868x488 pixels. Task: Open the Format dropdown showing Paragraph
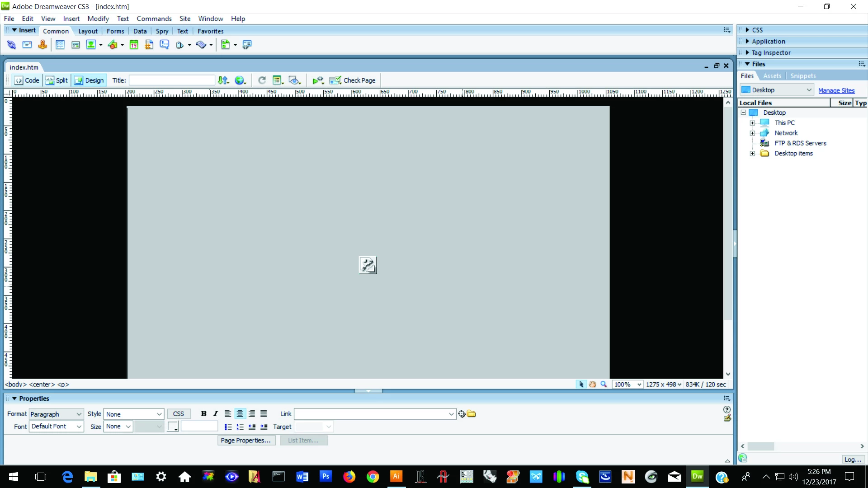(56, 414)
